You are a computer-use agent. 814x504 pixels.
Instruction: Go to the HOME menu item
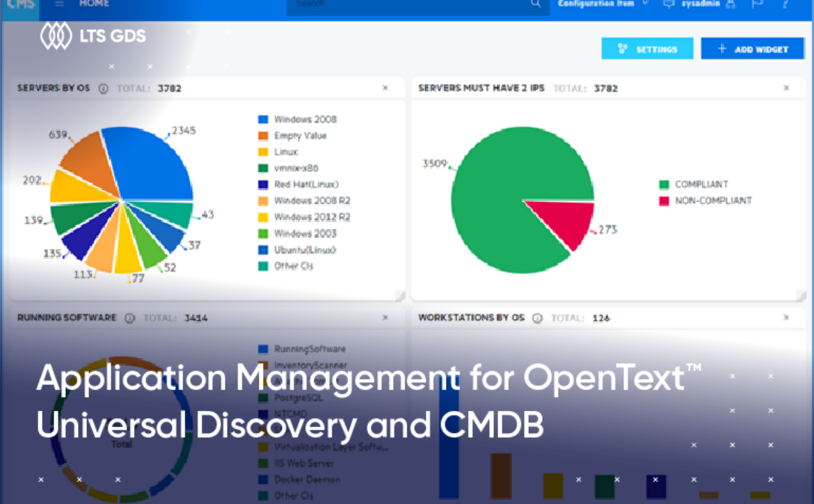tap(94, 4)
